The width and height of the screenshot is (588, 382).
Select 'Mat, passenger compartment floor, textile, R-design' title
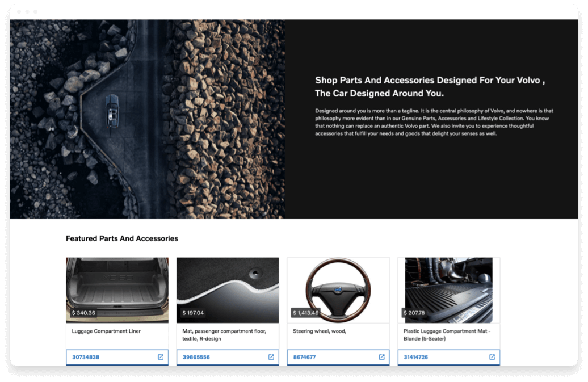click(x=224, y=335)
